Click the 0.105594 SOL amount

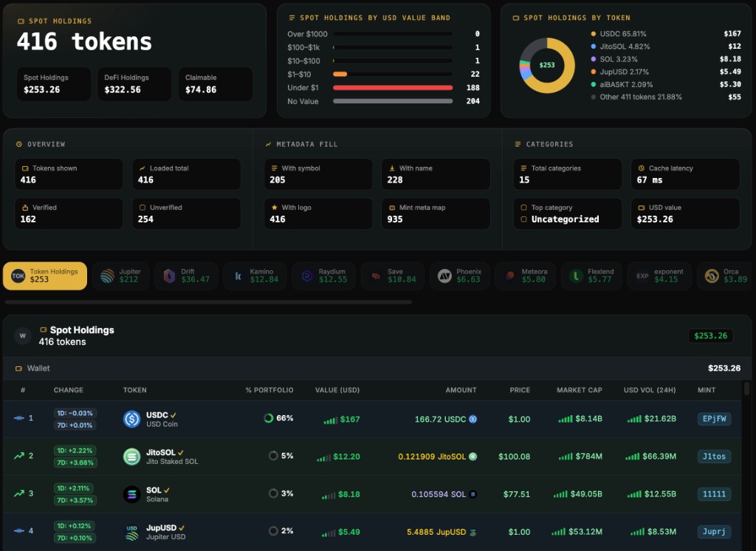(x=439, y=494)
